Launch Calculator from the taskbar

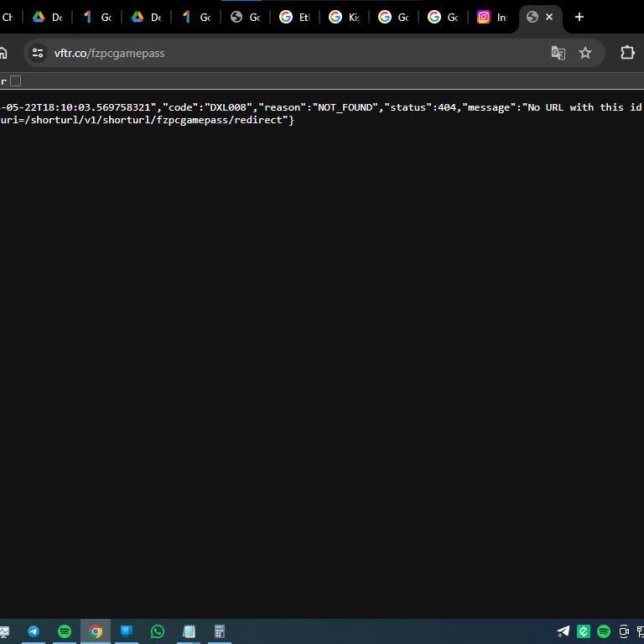pyautogui.click(x=220, y=631)
